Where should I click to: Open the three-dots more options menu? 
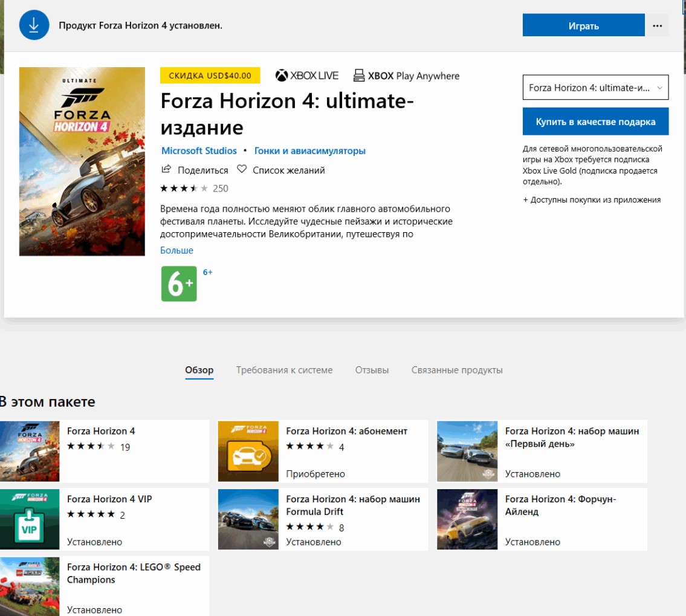658,26
